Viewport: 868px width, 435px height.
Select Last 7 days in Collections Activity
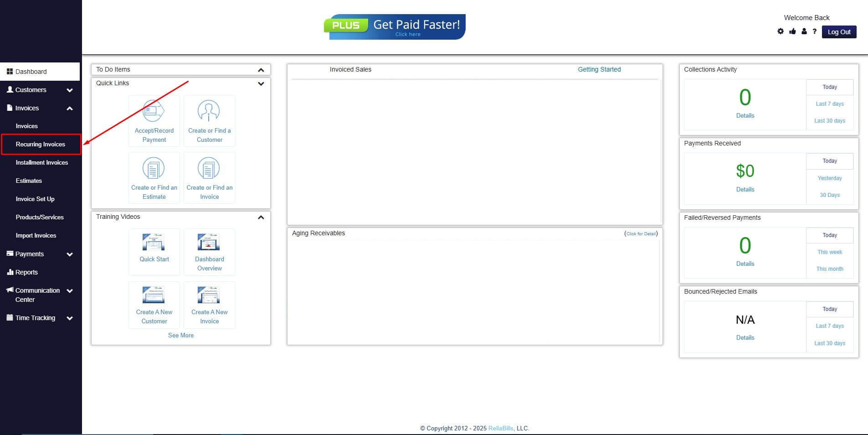coord(829,104)
